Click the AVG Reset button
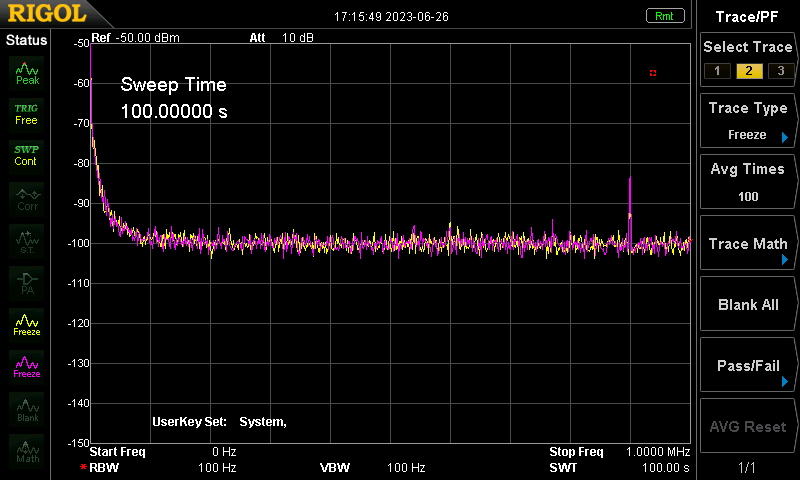The width and height of the screenshot is (800, 480). click(747, 426)
